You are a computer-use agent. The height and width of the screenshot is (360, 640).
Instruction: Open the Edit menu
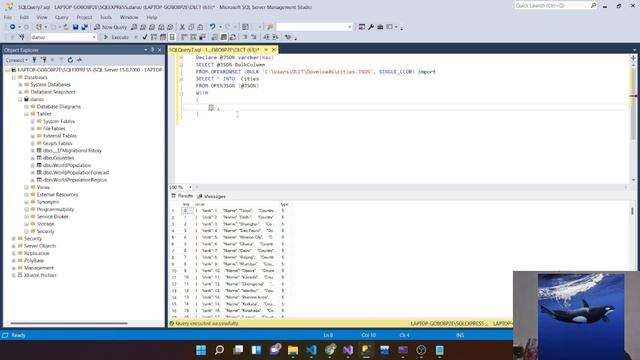tap(24, 17)
